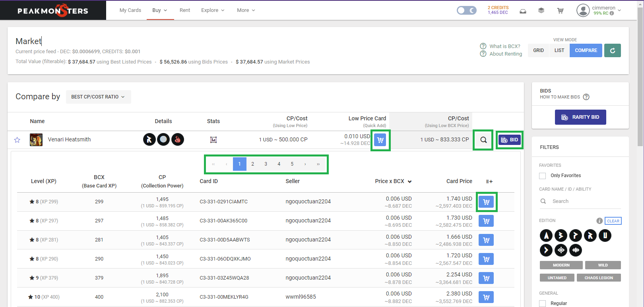This screenshot has height=307, width=644.
Task: Favorite Venari Heatsmith with the star icon
Action: tap(17, 140)
